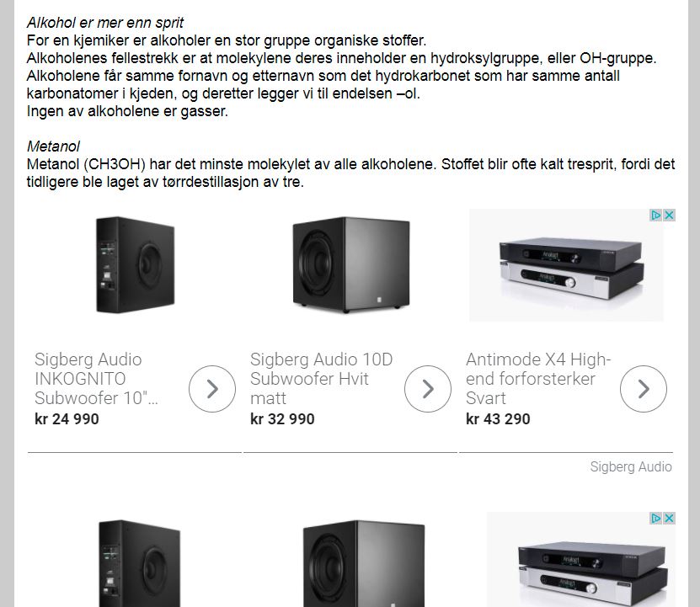Open the Sigberg Audio INKOGNITO Subwoofer title
Image resolution: width=700 pixels, height=607 pixels.
tap(96, 379)
